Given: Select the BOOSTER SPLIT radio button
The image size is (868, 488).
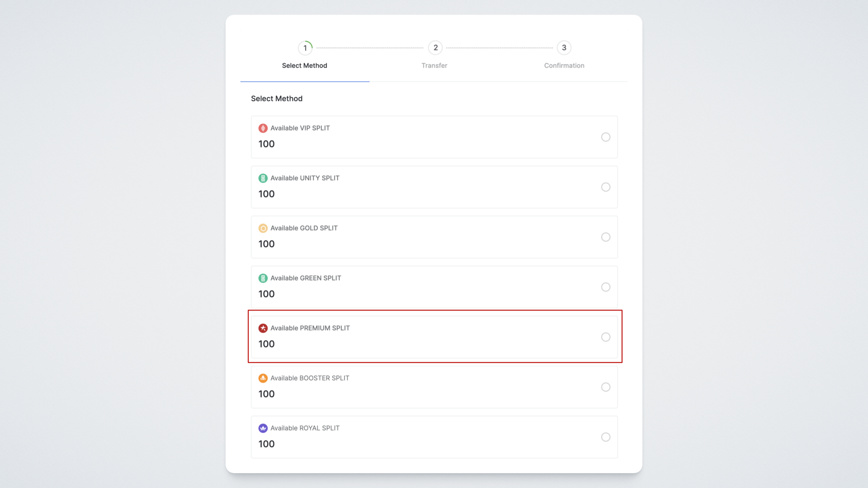Looking at the screenshot, I should [605, 387].
